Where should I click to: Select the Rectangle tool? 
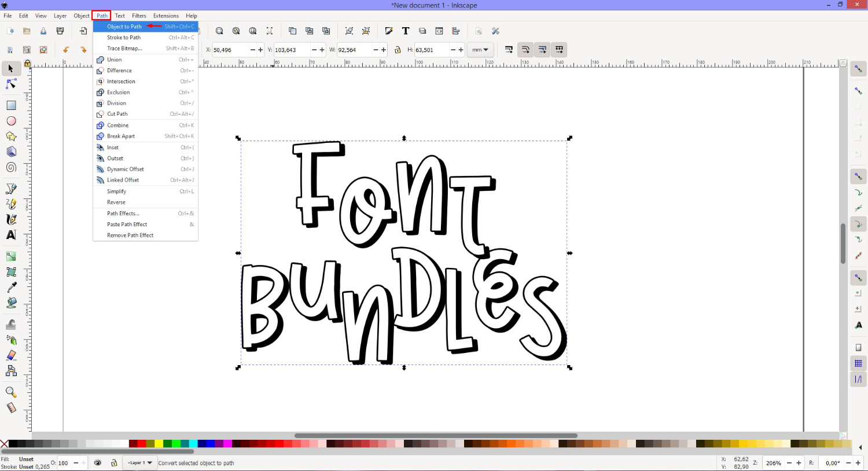(x=10, y=105)
